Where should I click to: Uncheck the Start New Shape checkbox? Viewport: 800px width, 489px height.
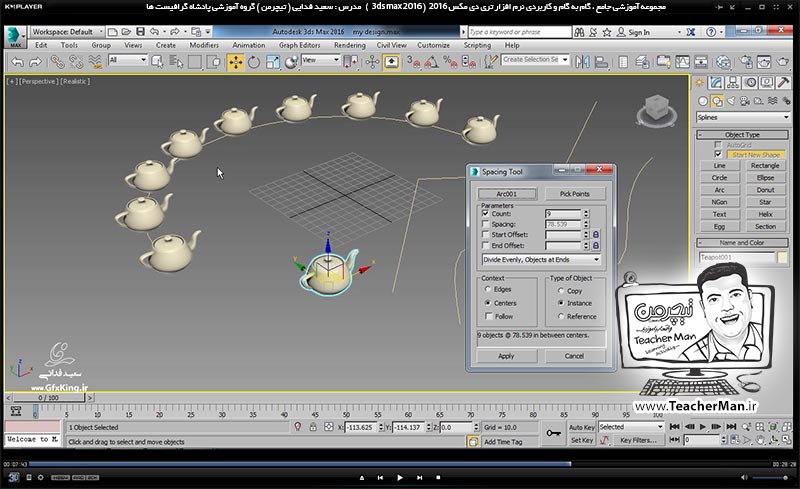point(718,154)
